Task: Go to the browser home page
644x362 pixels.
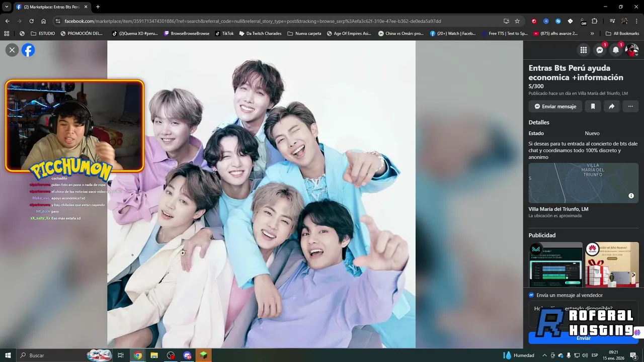Action: (44, 21)
